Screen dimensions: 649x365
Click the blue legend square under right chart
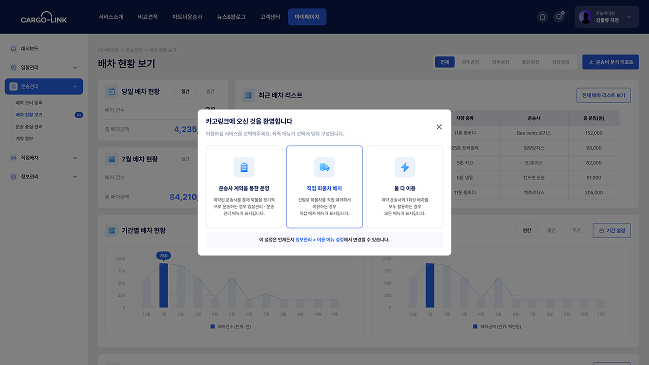tap(475, 327)
